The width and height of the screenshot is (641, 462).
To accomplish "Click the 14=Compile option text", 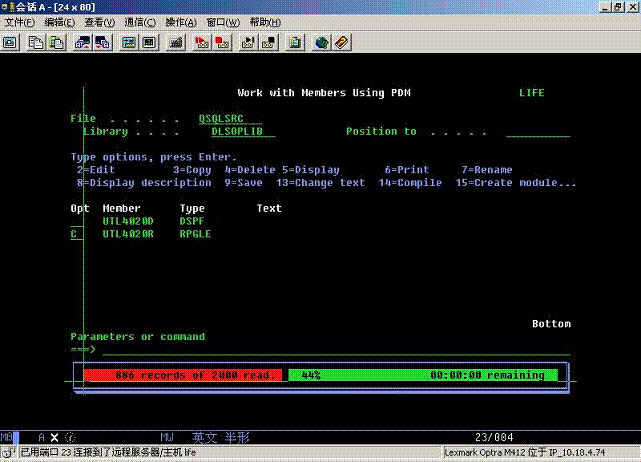I will coord(410,183).
